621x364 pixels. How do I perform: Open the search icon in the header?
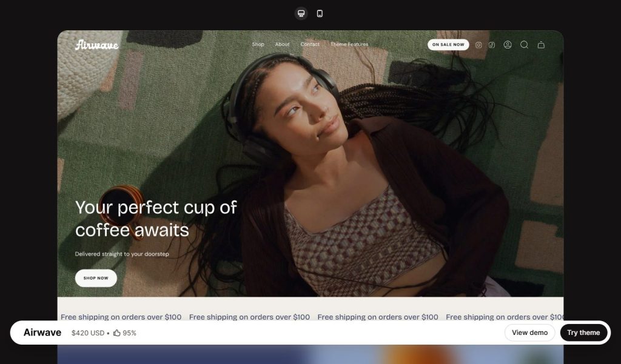tap(524, 44)
